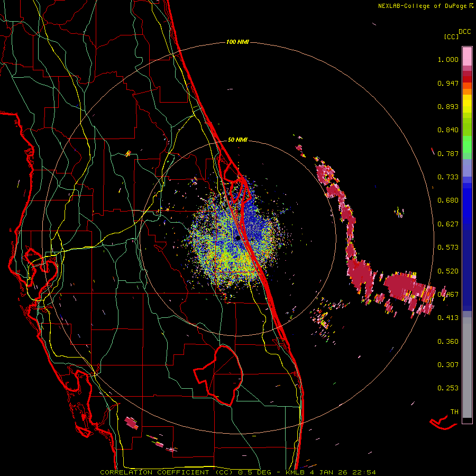Click the NEXLAB-College of DuPage label
This screenshot has width=476, height=476.
click(425, 6)
